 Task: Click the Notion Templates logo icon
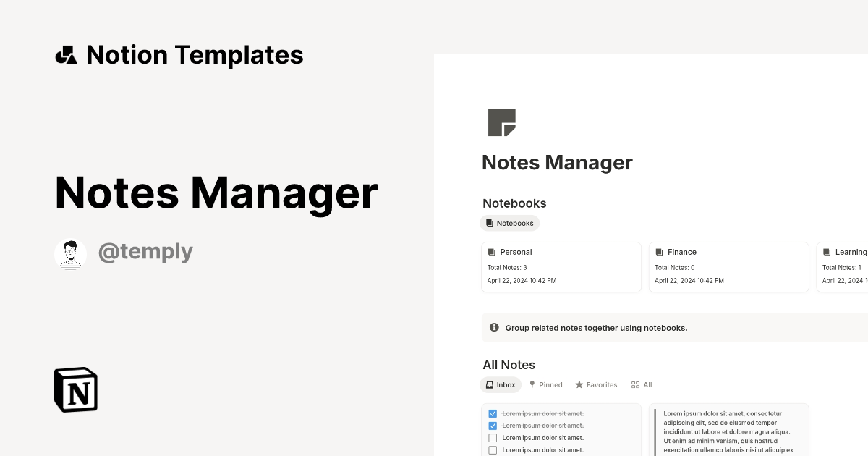[66, 54]
